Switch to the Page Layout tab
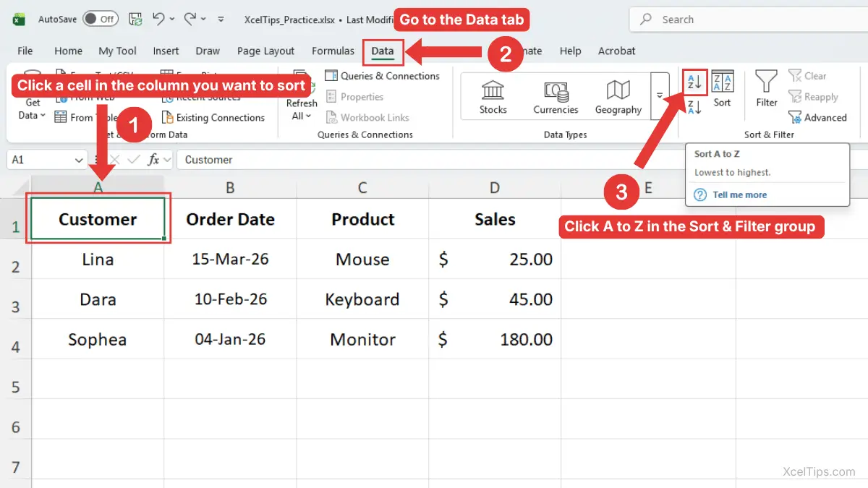 (265, 51)
